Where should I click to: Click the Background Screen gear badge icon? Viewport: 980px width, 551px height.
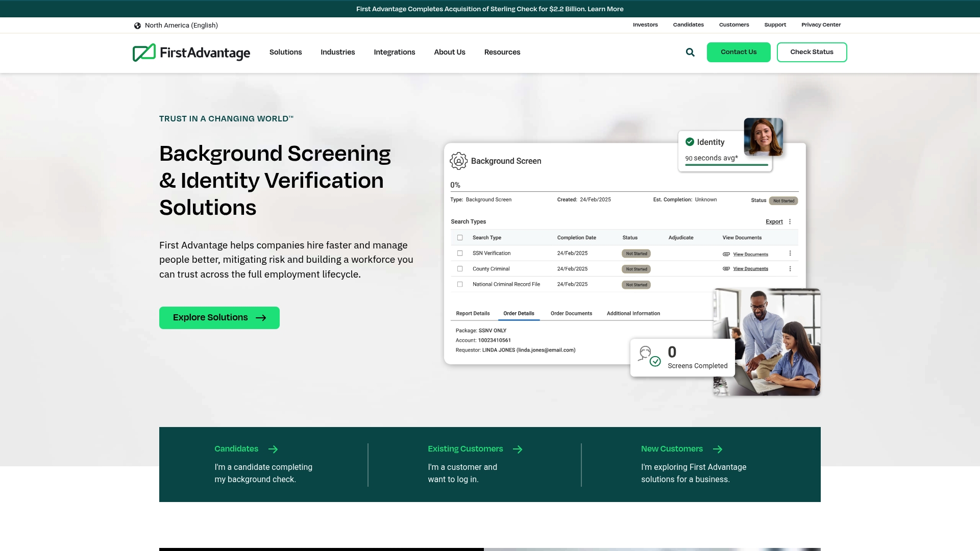[458, 161]
